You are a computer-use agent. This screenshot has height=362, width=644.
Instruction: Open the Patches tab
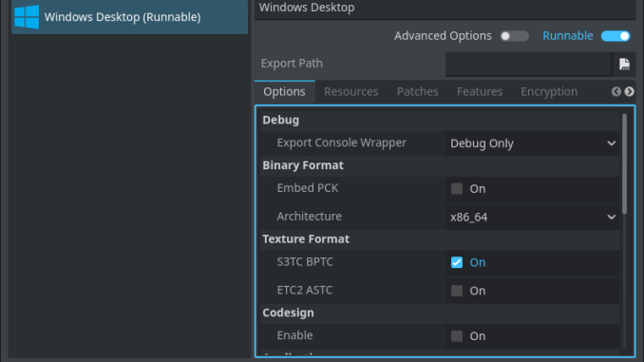(417, 91)
